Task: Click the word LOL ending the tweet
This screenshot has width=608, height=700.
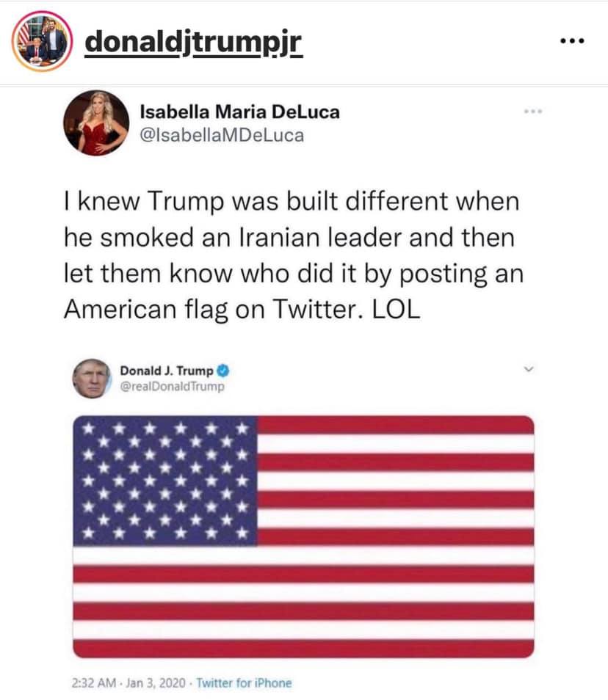Action: (x=394, y=308)
